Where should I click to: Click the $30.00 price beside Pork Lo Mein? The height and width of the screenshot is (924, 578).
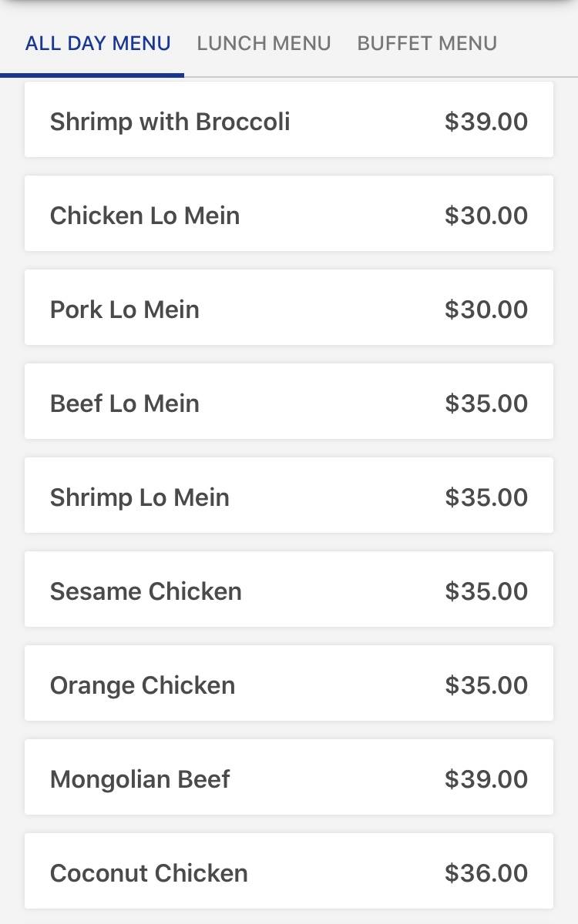[486, 310]
